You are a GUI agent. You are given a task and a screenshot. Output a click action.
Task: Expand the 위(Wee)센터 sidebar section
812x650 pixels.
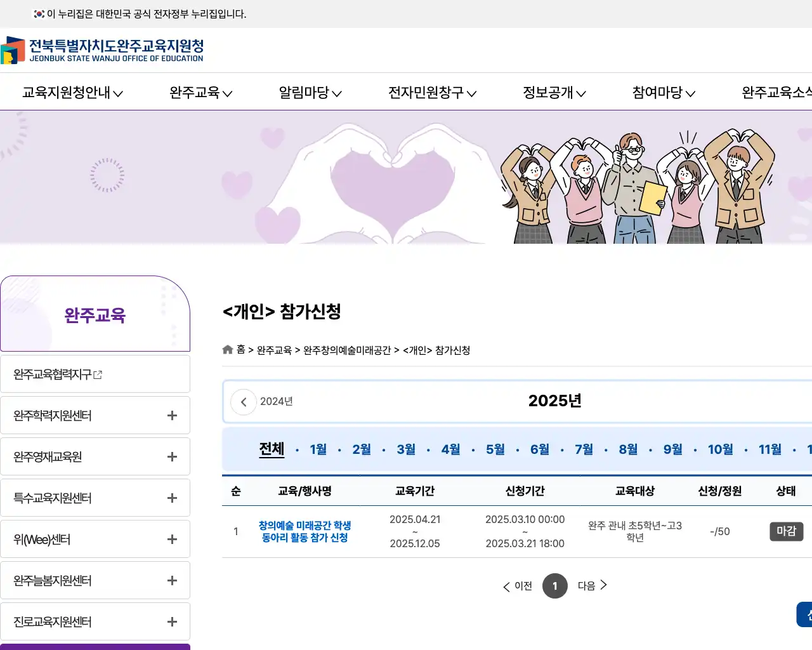171,538
